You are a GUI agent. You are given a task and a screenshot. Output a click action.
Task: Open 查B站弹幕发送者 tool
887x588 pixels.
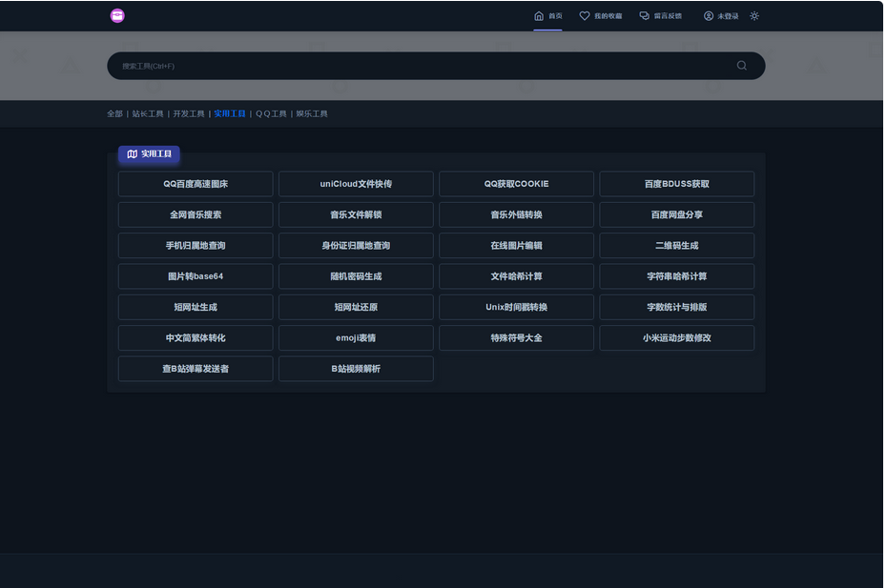(x=196, y=369)
